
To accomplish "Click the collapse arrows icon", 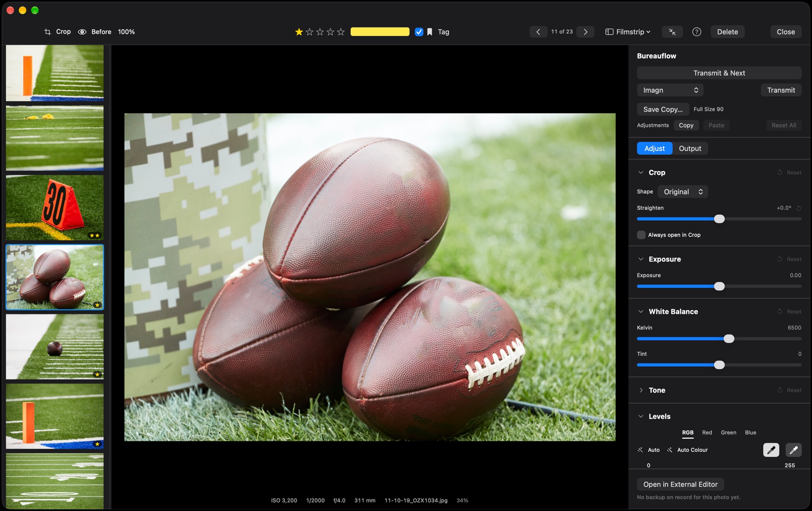I will point(672,32).
